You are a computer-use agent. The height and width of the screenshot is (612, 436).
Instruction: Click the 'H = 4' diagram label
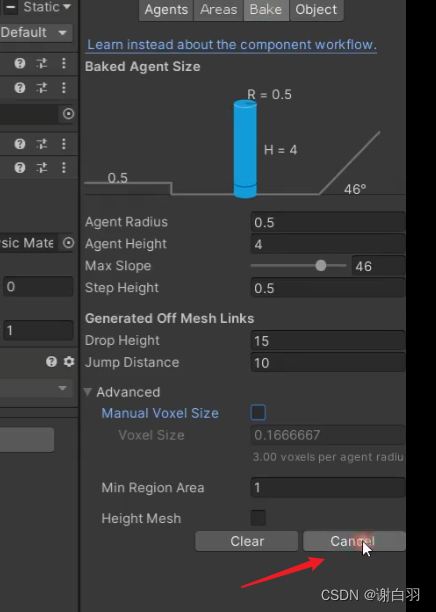tap(280, 150)
